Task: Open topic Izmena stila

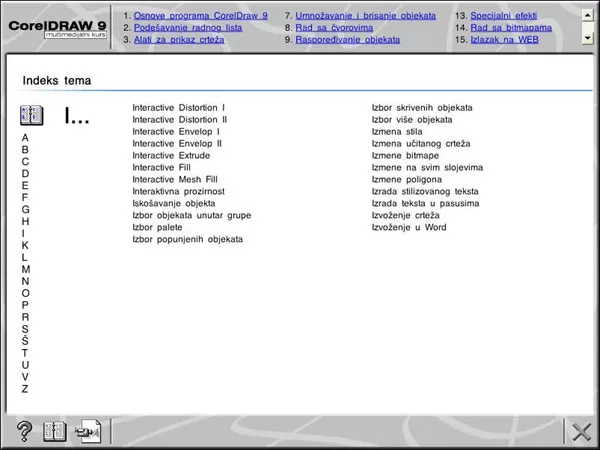Action: coord(397,131)
